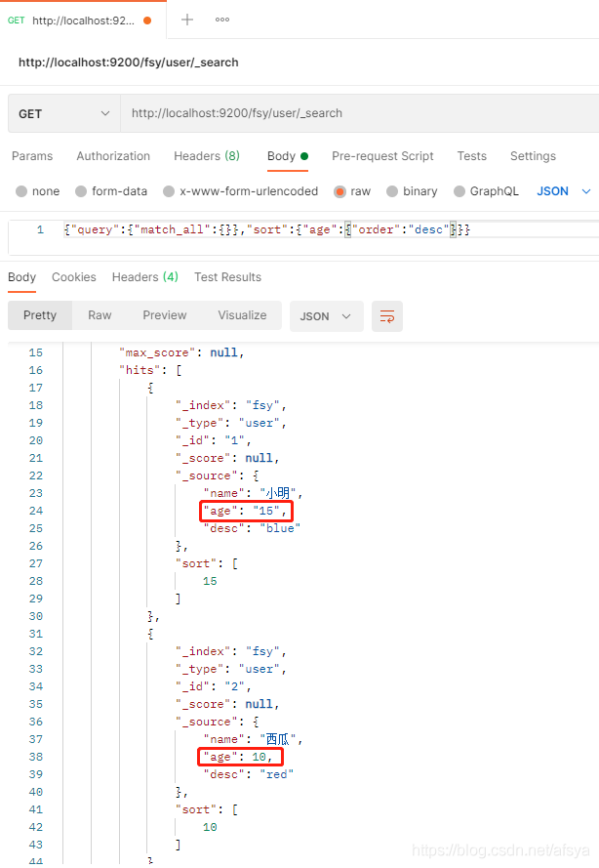Click line number 31 in response gutter
The height and width of the screenshot is (868, 599).
click(x=36, y=634)
